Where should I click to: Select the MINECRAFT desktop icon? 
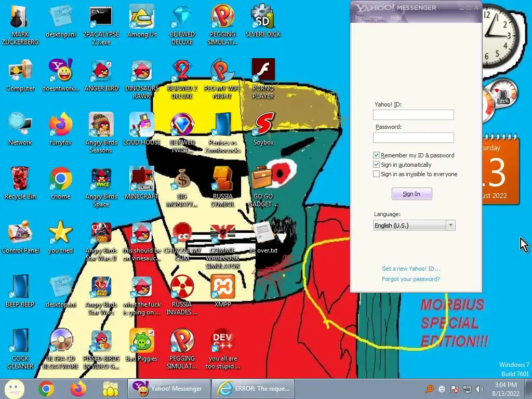tap(141, 182)
